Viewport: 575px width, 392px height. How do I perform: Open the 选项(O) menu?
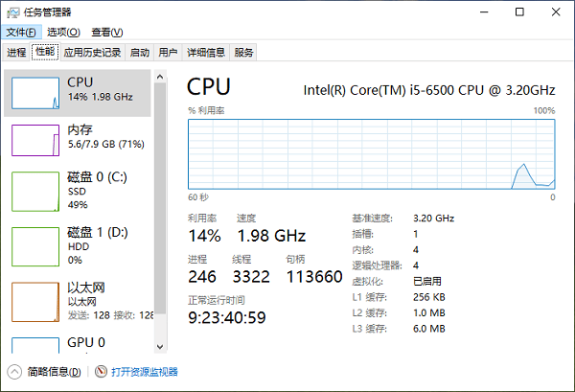tap(63, 32)
